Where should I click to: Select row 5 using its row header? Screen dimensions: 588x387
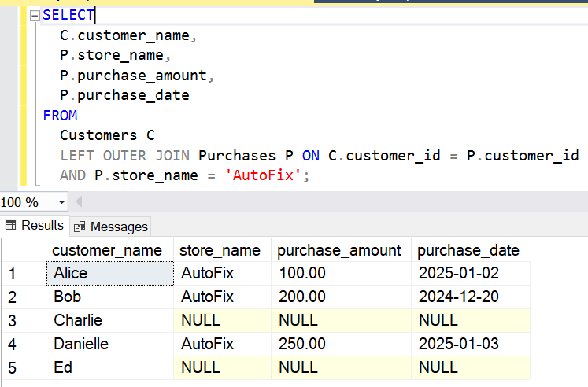click(13, 367)
